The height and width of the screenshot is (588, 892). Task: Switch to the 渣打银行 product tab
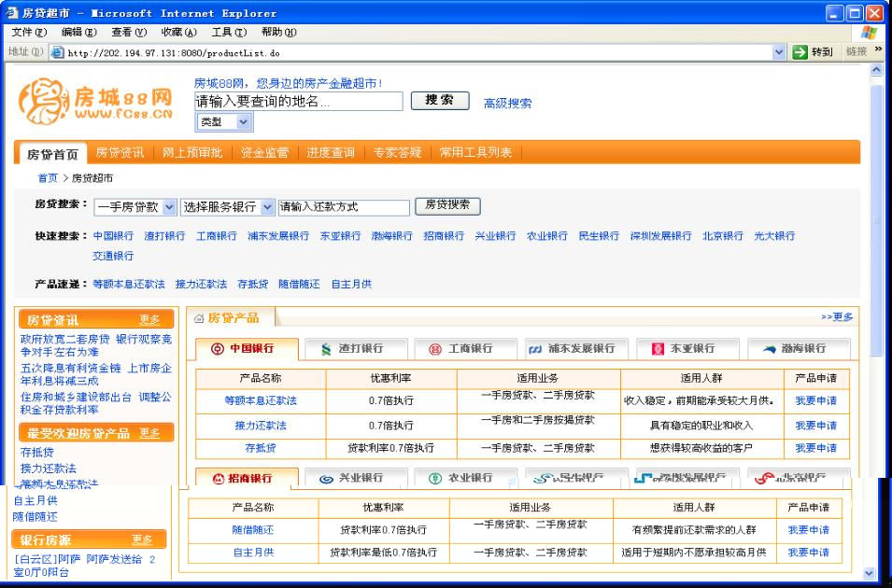click(356, 349)
